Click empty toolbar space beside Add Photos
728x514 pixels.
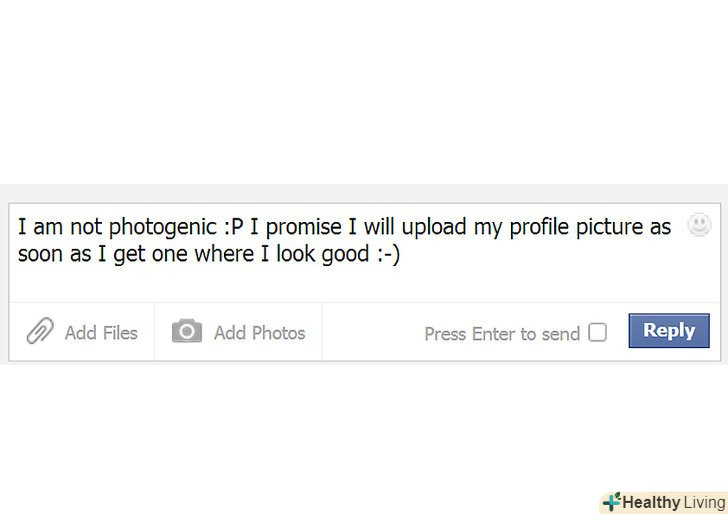point(371,332)
